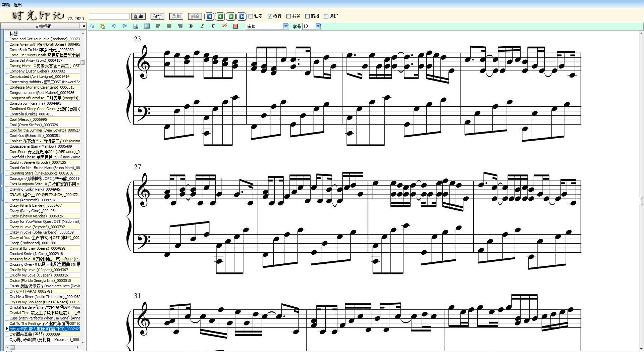The height and width of the screenshot is (352, 644).
Task: Open the 帮助 menu
Action: 6,5
